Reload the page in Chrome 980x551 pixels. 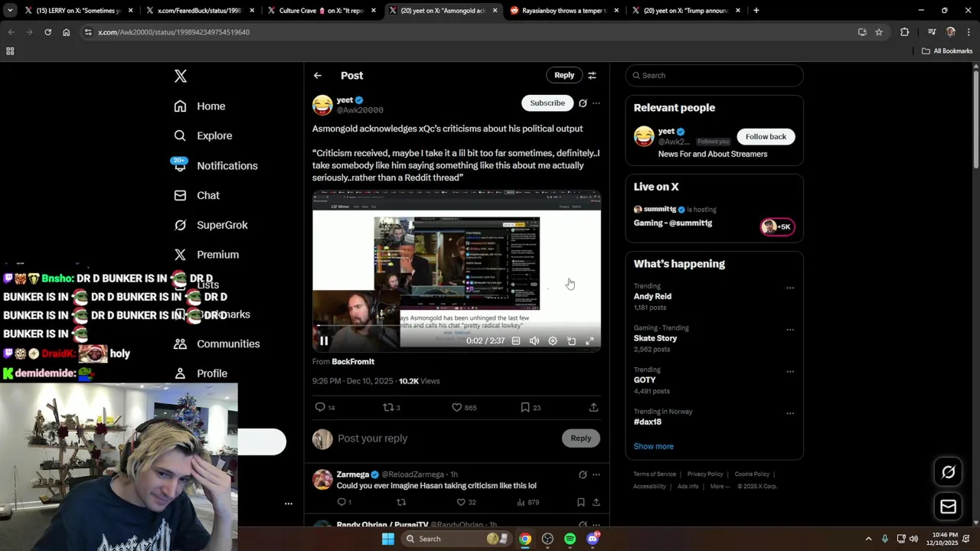[47, 32]
